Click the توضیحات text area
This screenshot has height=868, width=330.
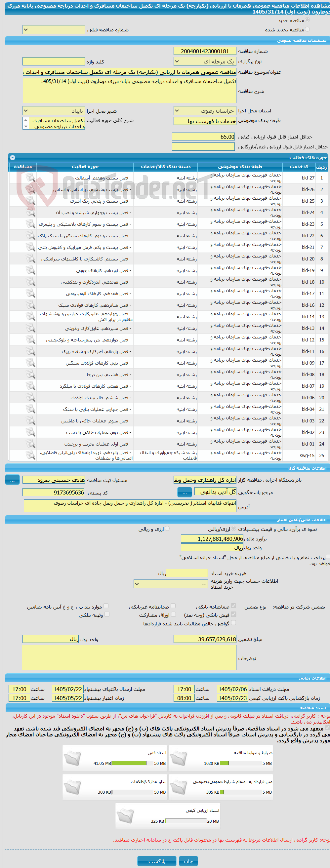point(129,657)
